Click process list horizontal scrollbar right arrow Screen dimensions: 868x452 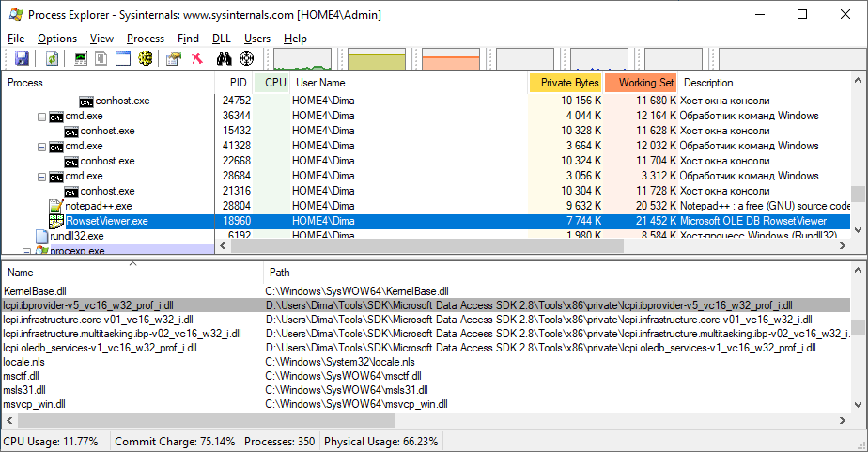coord(843,245)
